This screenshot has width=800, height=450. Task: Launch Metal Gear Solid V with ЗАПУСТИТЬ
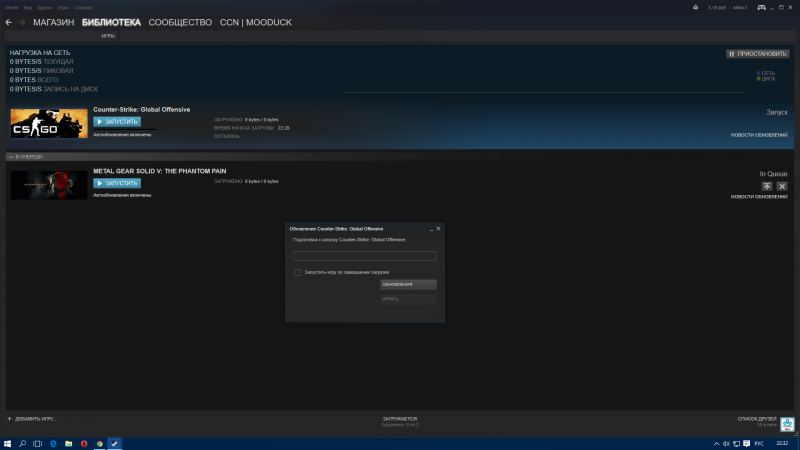pos(117,183)
